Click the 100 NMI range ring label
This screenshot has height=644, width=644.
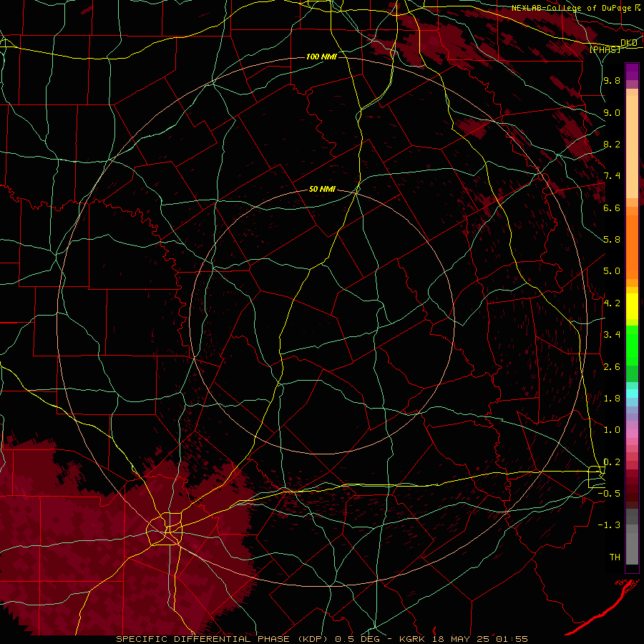pyautogui.click(x=321, y=57)
